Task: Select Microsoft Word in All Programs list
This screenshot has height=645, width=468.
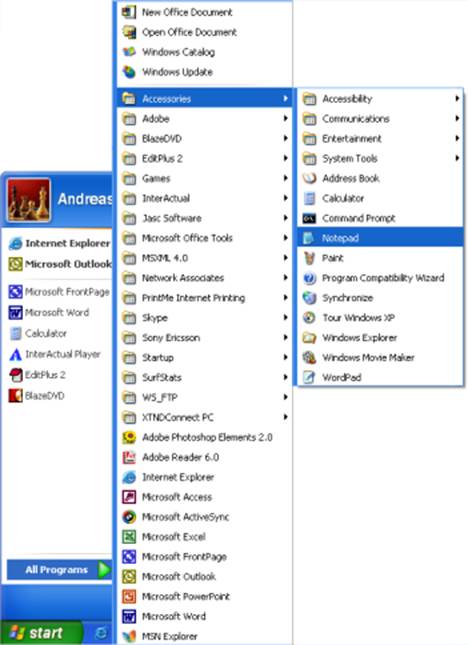Action: tap(204, 616)
